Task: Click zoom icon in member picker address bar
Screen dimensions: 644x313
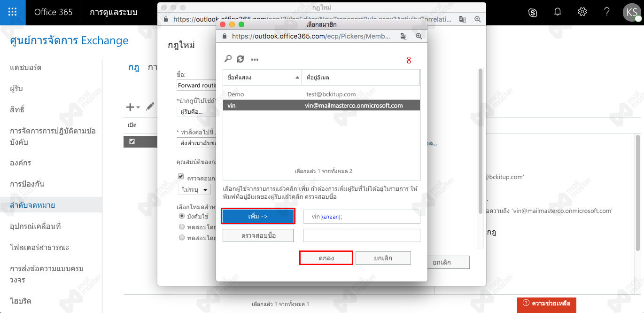Action: (x=419, y=36)
